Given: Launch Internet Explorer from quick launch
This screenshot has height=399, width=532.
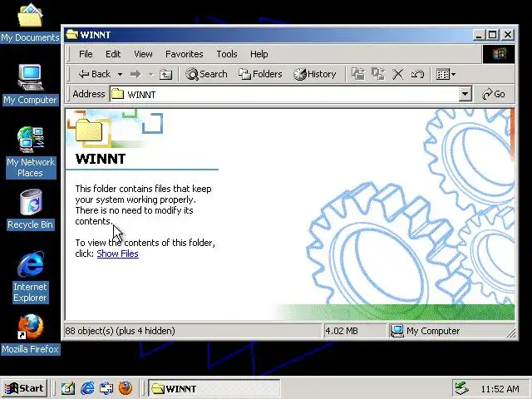Looking at the screenshot, I should pos(87,388).
